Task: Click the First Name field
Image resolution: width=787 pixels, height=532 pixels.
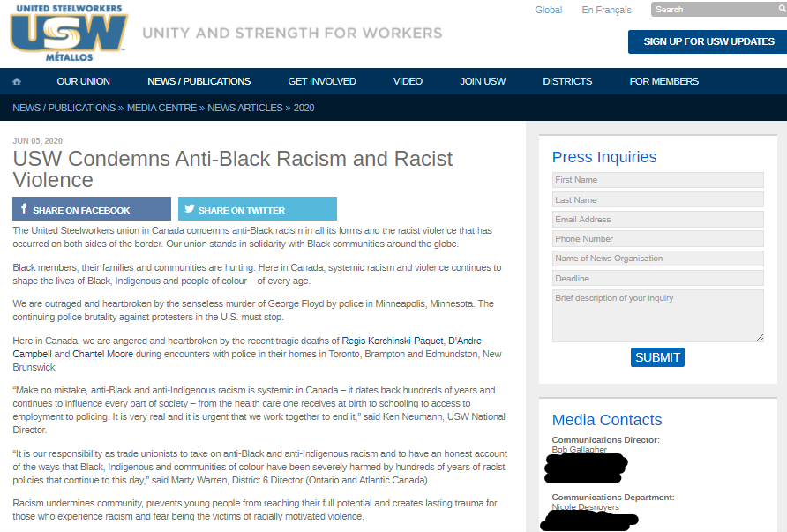Action: 658,180
